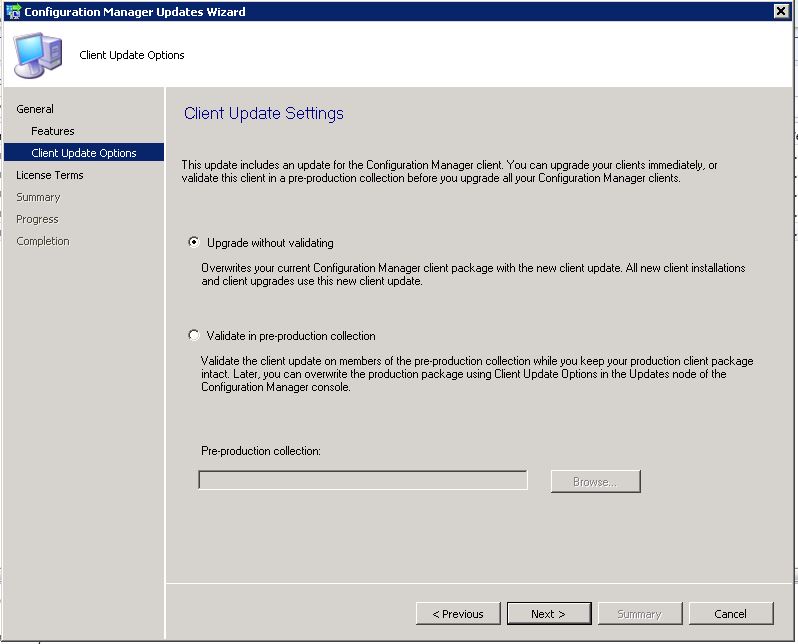Cancel the updates wizard

(730, 614)
